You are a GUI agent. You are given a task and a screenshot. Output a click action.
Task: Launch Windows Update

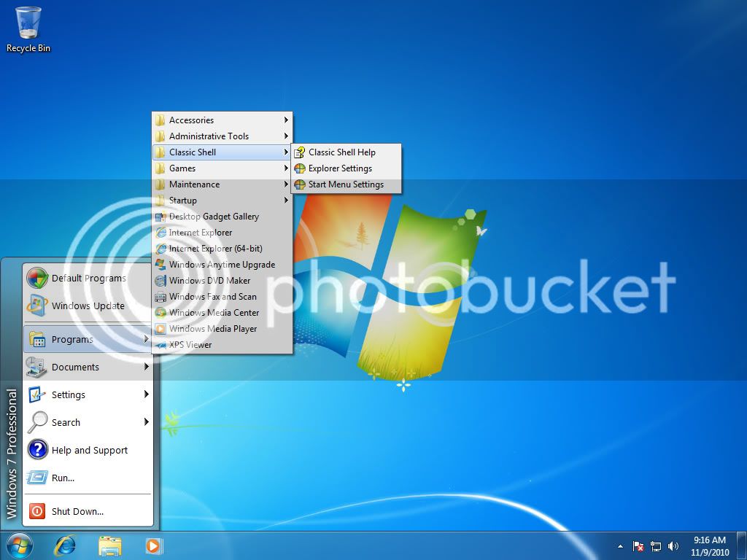point(88,306)
